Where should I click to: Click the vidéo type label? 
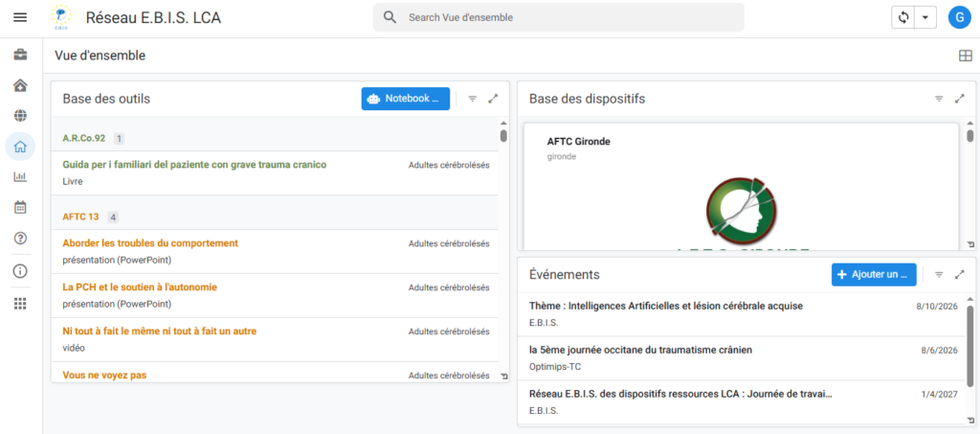[74, 348]
